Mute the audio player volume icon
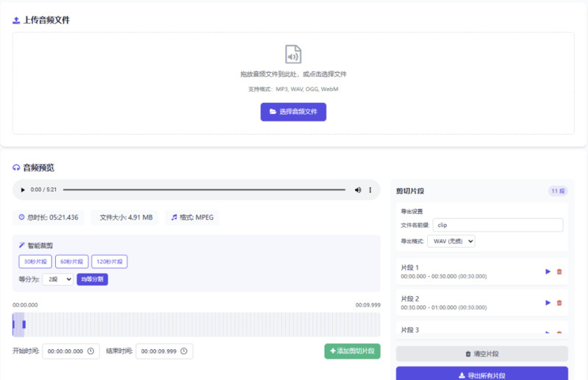This screenshot has height=380, width=588. (358, 190)
